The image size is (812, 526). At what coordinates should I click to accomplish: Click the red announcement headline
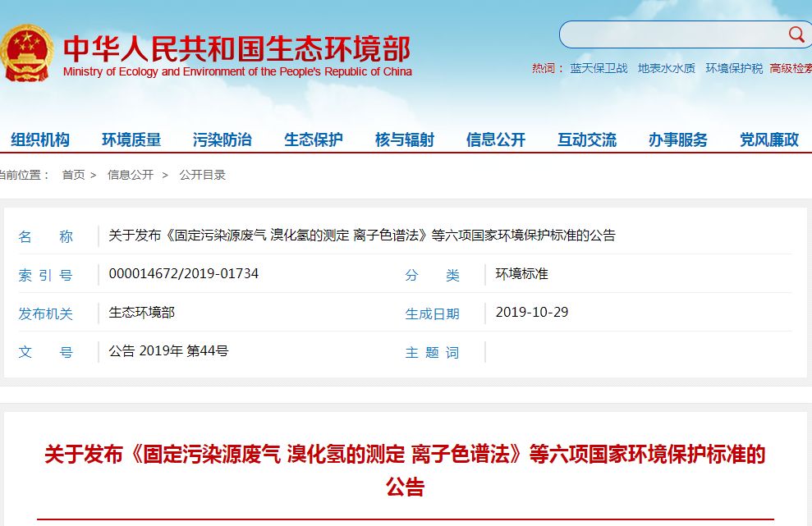point(405,469)
